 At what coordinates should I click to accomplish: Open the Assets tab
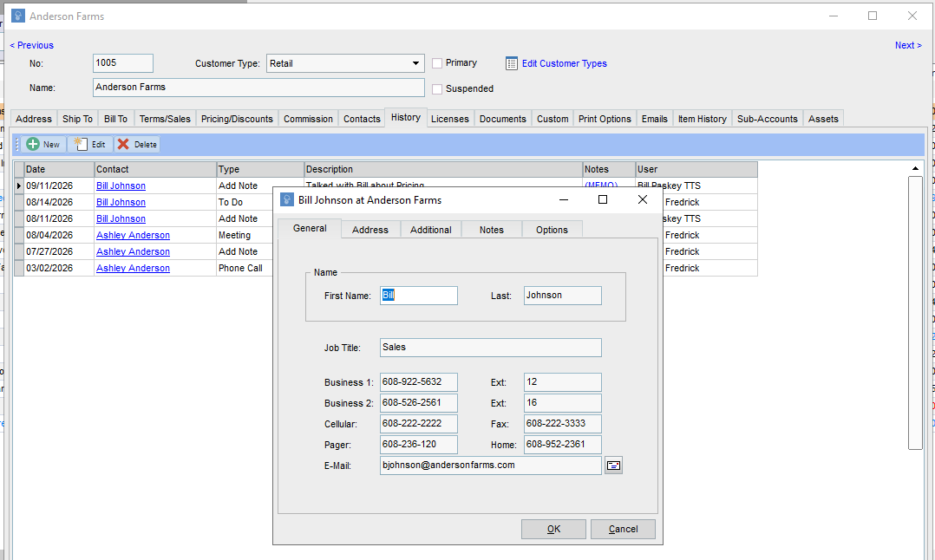823,119
